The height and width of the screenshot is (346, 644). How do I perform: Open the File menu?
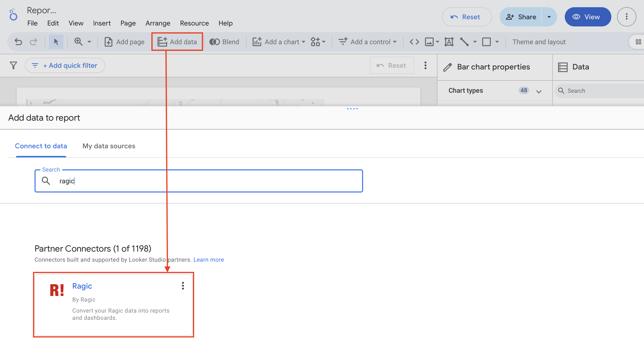click(32, 23)
